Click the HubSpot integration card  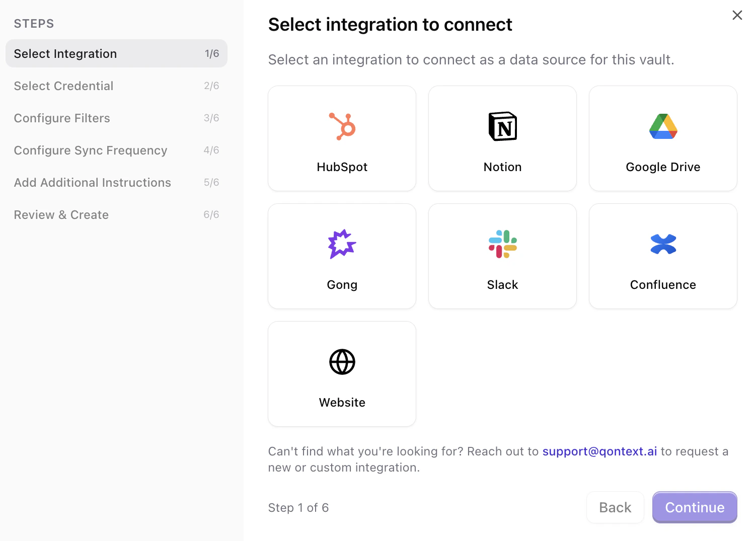point(342,138)
